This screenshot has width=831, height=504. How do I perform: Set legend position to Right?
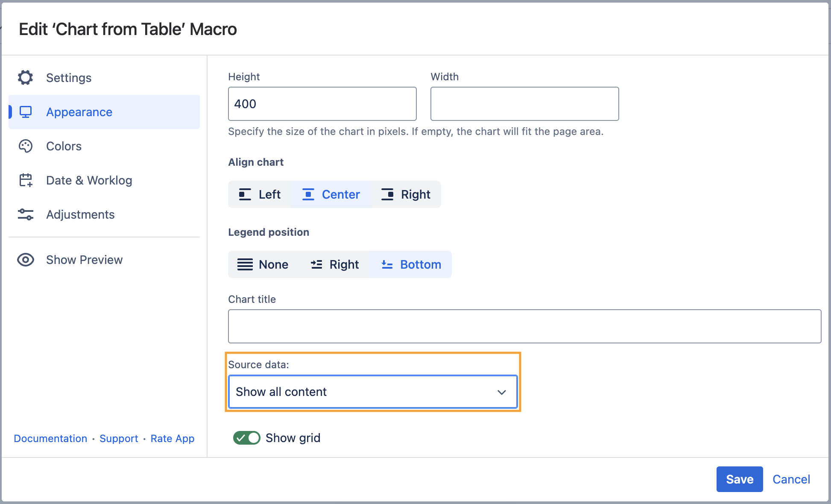335,264
